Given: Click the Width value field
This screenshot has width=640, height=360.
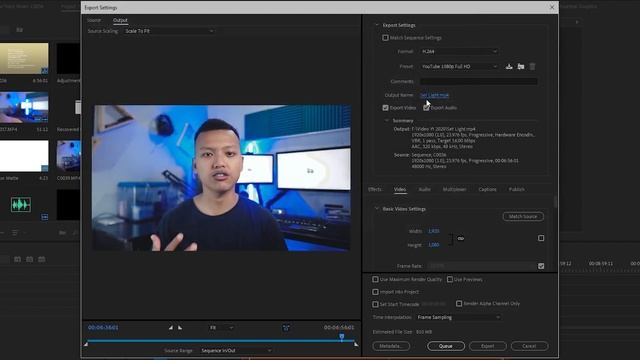Looking at the screenshot, I should [433, 231].
